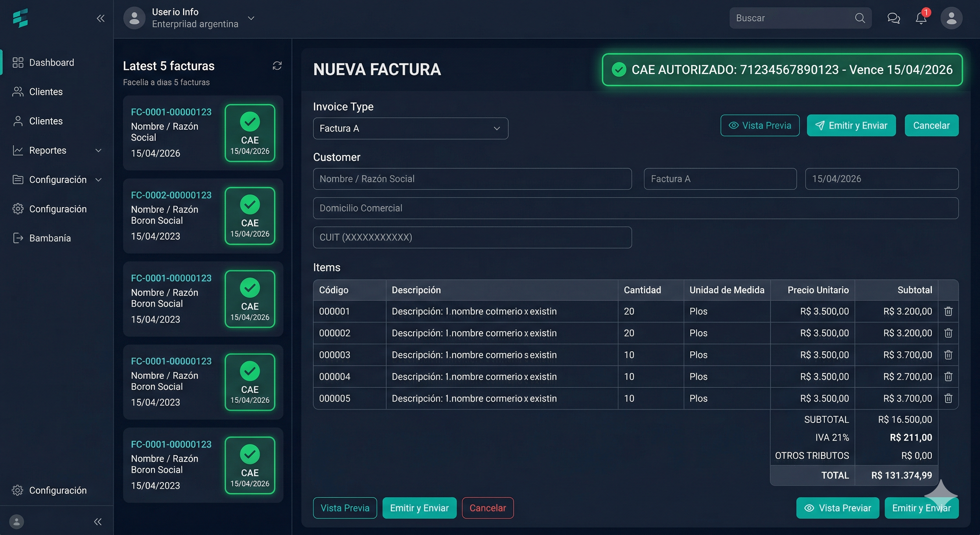Click the Reportes chart icon

point(18,150)
